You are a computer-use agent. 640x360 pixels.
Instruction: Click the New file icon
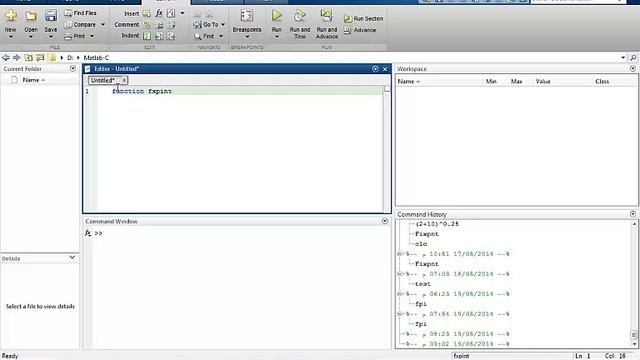tap(11, 16)
